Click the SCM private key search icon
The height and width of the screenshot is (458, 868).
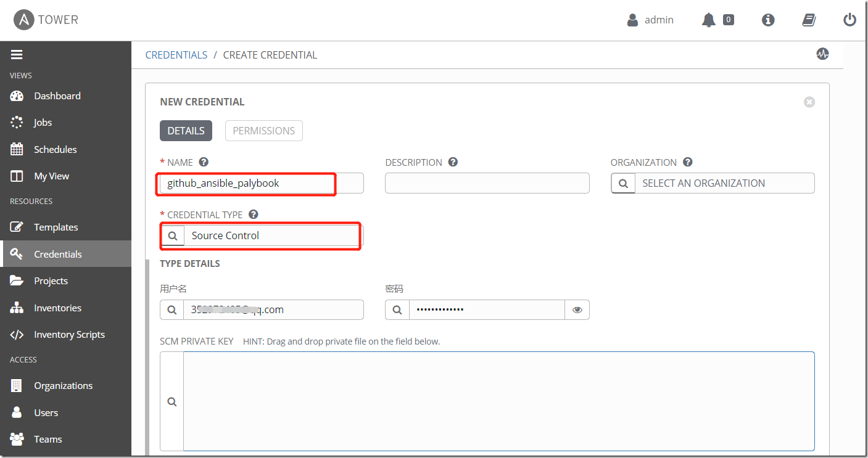[x=172, y=401]
